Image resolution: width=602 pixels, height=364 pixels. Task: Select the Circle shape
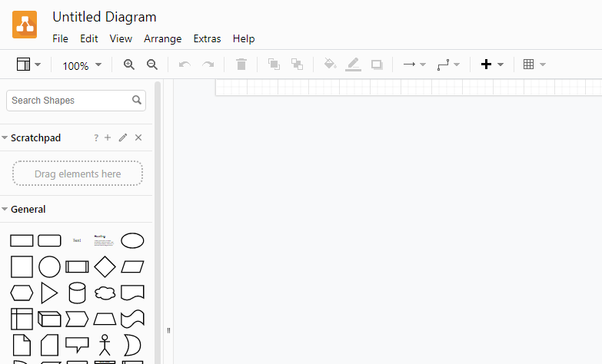[49, 266]
